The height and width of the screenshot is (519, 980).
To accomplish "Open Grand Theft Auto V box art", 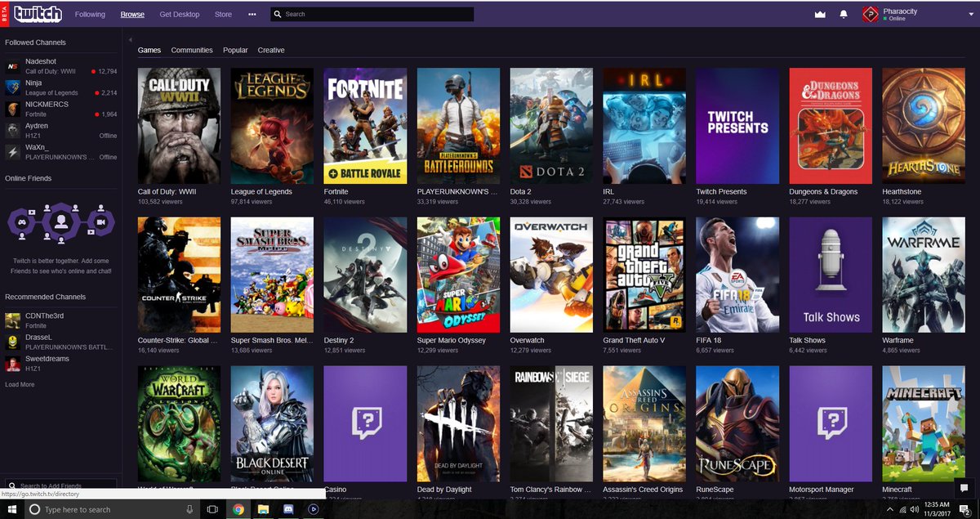I will tap(644, 275).
